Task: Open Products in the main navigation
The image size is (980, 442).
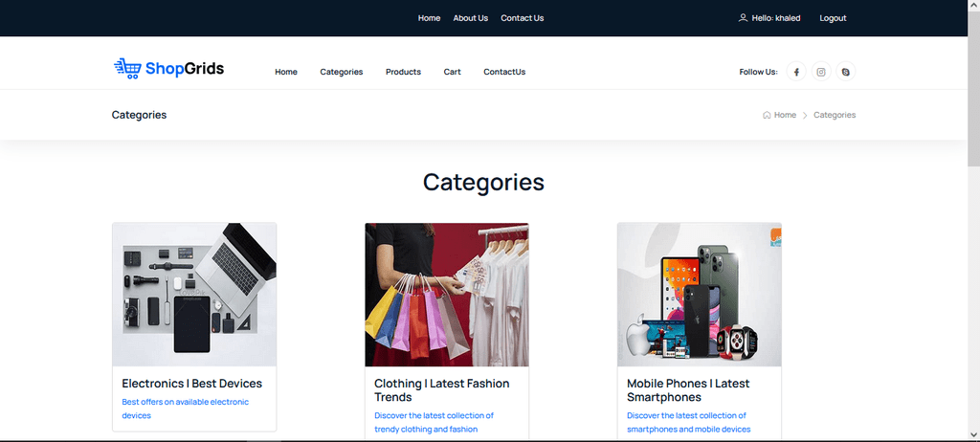Action: [403, 72]
